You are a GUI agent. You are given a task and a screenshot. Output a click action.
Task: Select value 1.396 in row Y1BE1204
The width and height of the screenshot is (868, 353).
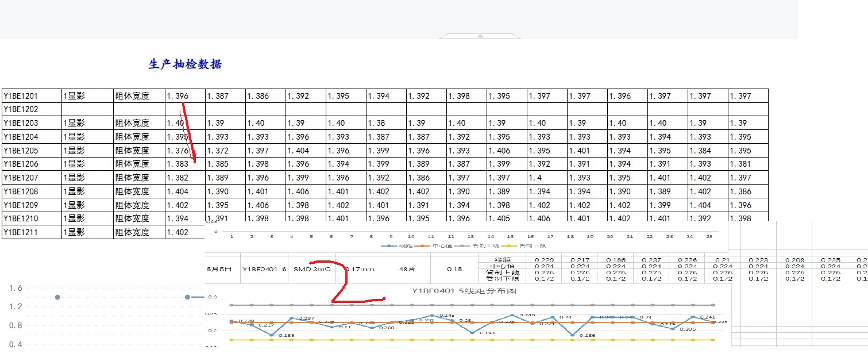pos(298,137)
